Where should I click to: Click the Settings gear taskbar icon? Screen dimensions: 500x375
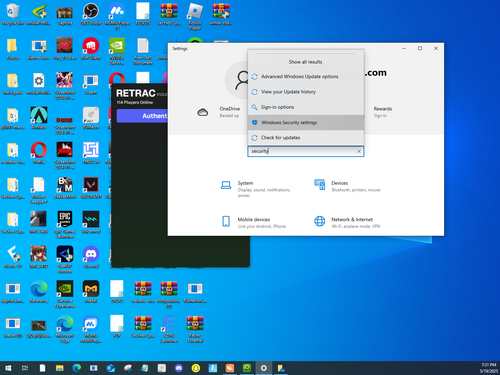(x=264, y=368)
